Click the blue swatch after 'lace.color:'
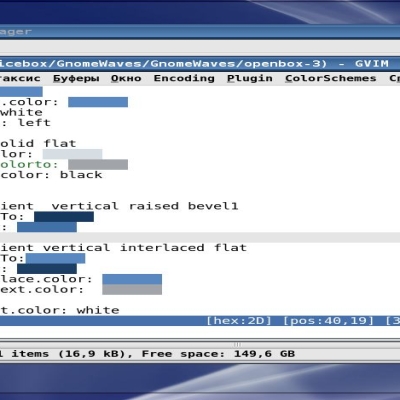400x400 pixels. pos(132,279)
